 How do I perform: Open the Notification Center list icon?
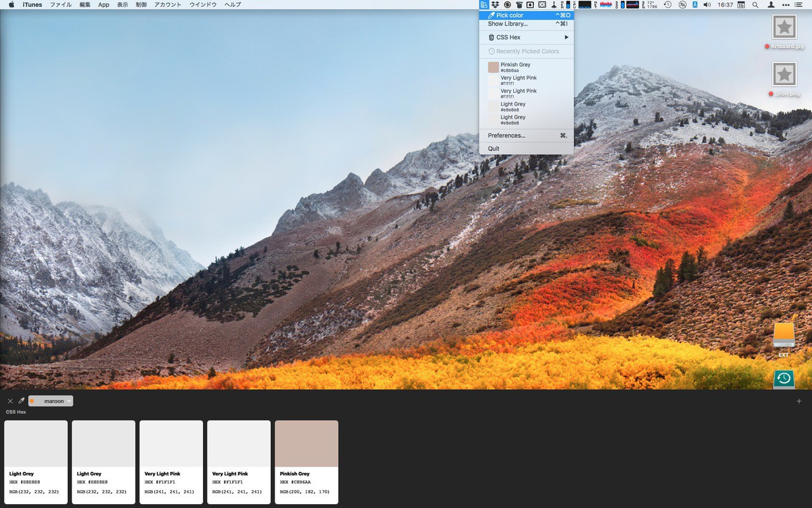tap(798, 4)
